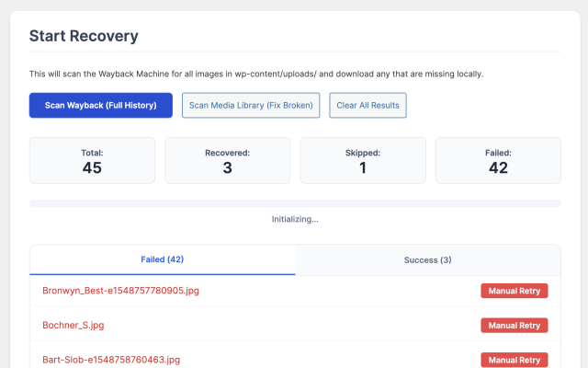Retry Bronwyn_Best-e1548757780905.jpg manually
Viewport: 588px width, 368px height.
coord(514,291)
